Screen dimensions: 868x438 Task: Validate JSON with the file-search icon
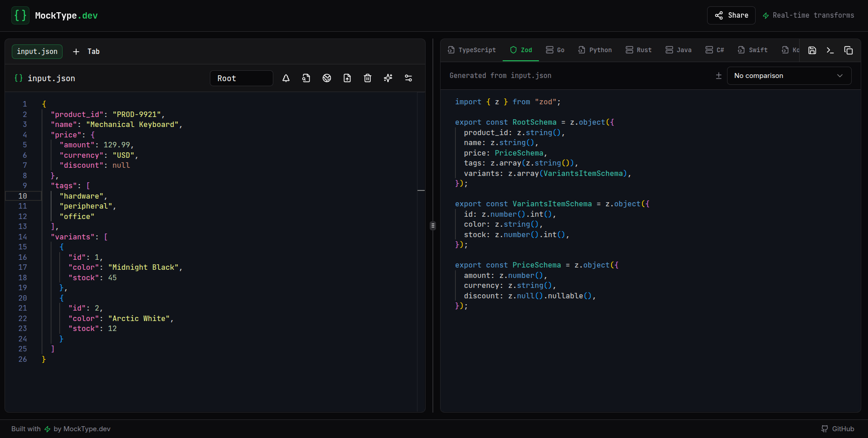pyautogui.click(x=306, y=78)
